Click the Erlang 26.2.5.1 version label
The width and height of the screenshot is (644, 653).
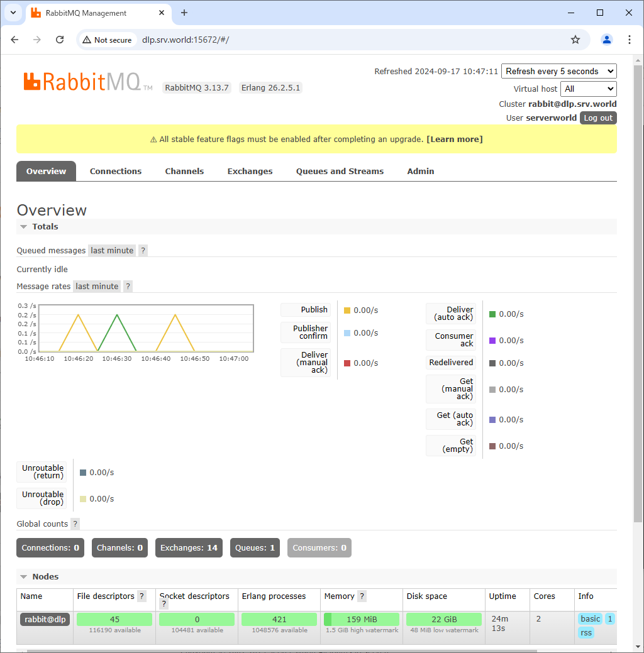tap(270, 88)
